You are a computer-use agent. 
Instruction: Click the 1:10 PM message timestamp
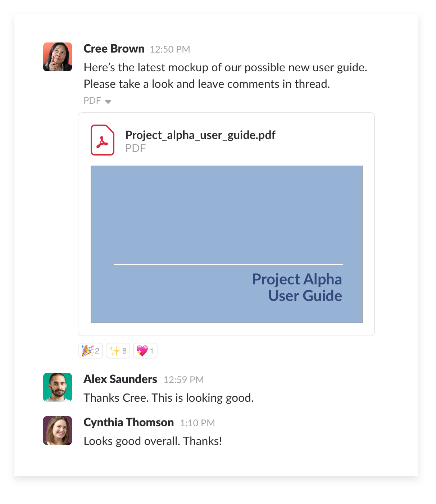pos(197,423)
